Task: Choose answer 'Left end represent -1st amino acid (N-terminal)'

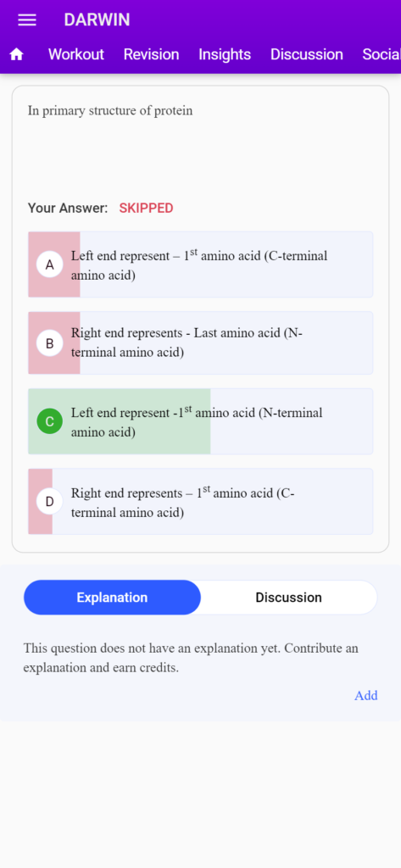Action: (x=200, y=422)
